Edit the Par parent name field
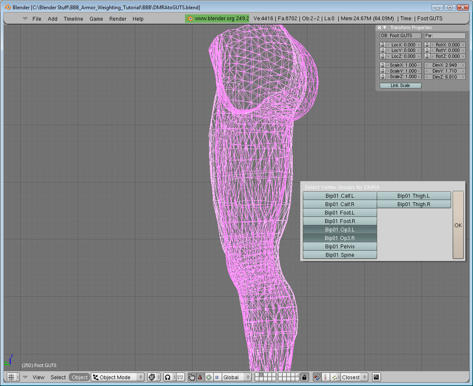The image size is (473, 386). [x=444, y=35]
